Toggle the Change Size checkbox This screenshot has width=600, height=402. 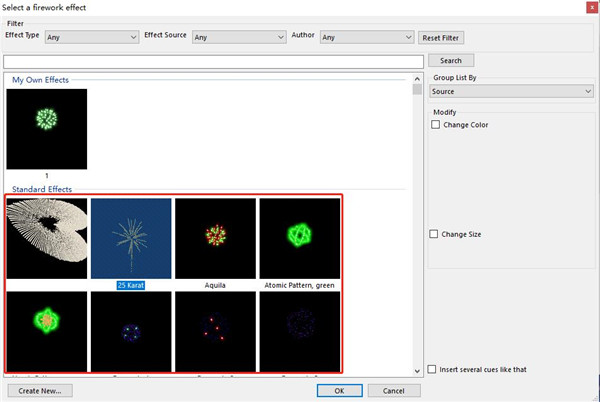coord(435,234)
